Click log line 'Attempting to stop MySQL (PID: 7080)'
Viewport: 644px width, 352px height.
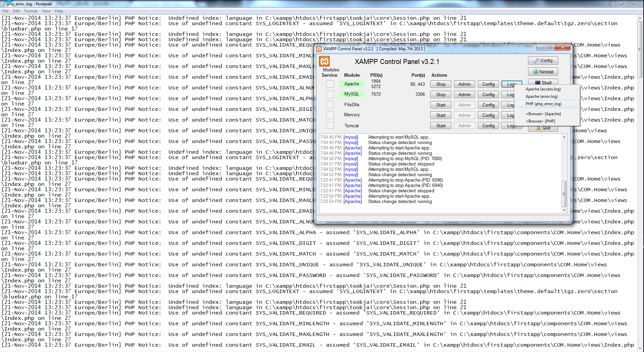tap(405, 159)
